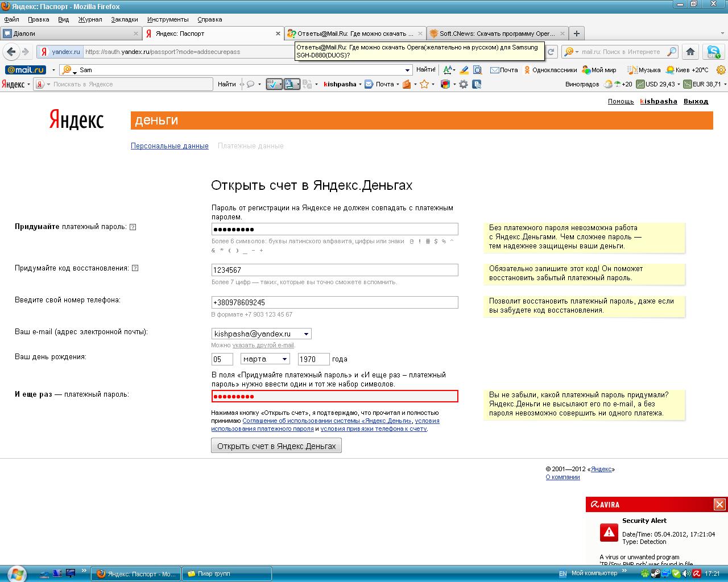
Task: Click the Avira tray icon in the taskbar
Action: 696,573
